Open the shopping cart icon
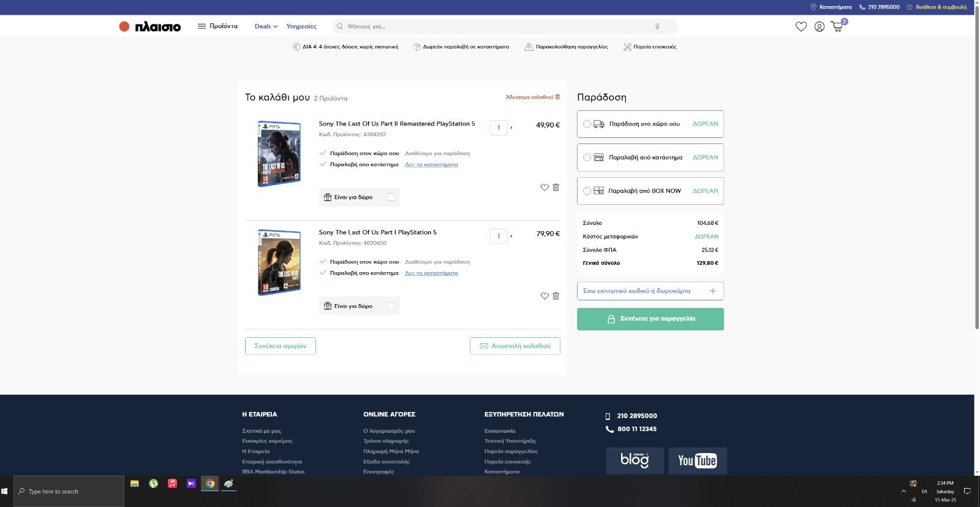 (x=837, y=26)
